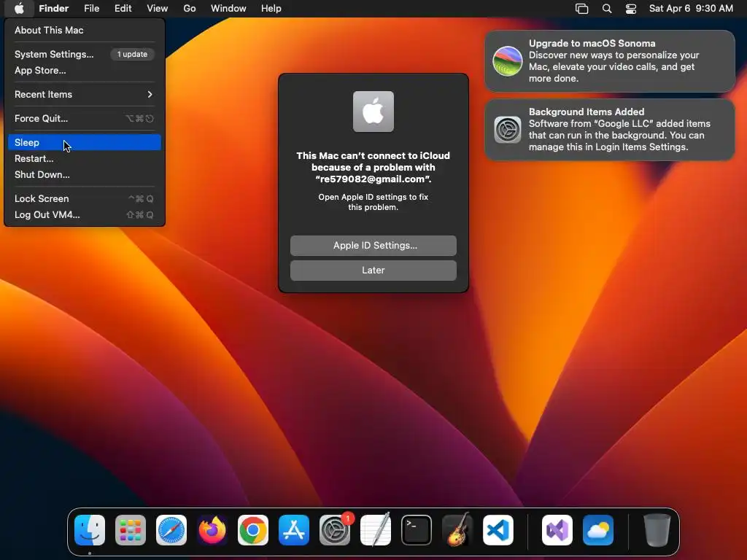Open the Finder menu in menu bar

(x=54, y=9)
